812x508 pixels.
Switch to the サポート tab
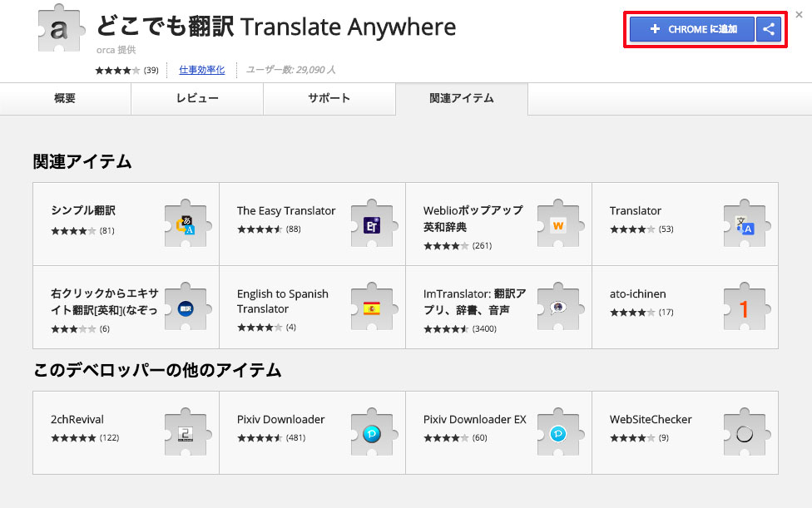coord(329,98)
